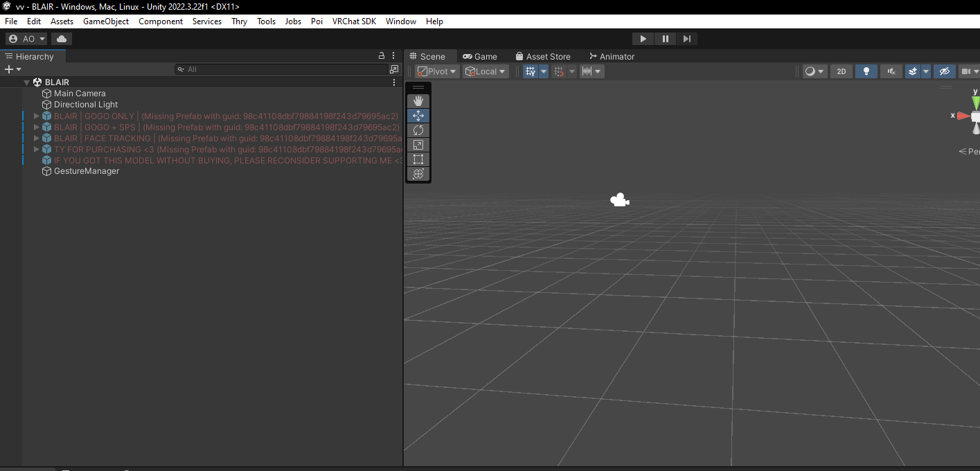Select the Rect tool
The width and height of the screenshot is (980, 471).
pyautogui.click(x=418, y=159)
